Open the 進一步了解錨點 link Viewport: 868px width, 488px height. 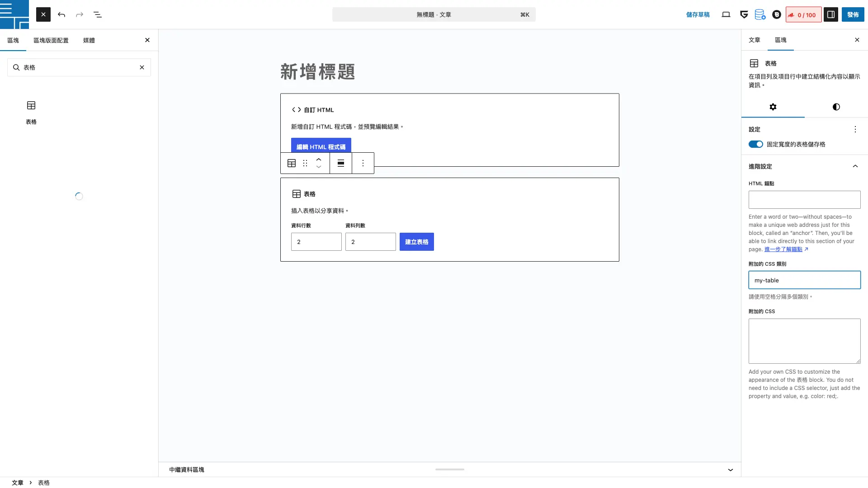786,249
